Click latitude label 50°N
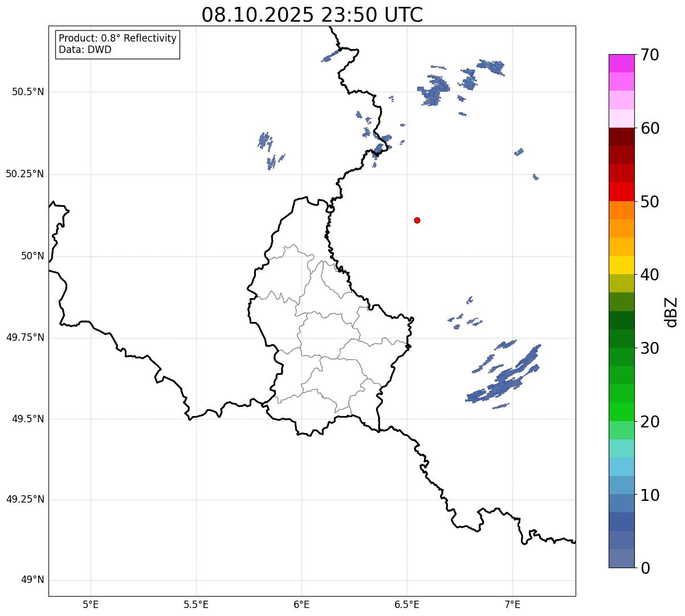685x616 pixels. click(32, 256)
